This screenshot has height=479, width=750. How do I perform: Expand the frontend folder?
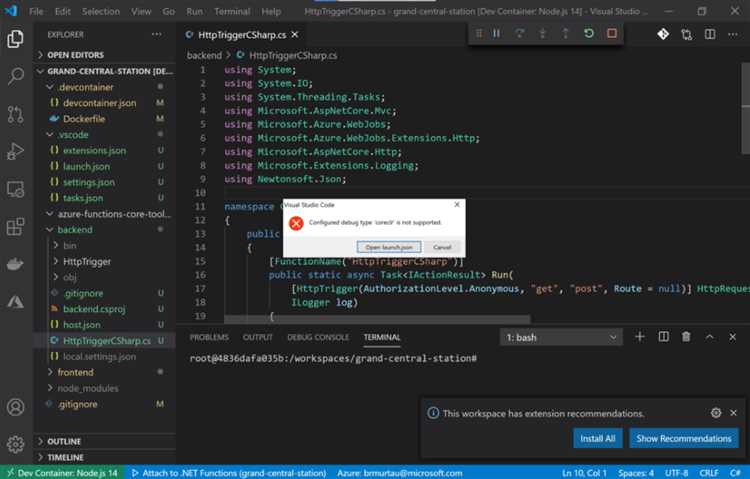[x=104, y=372]
